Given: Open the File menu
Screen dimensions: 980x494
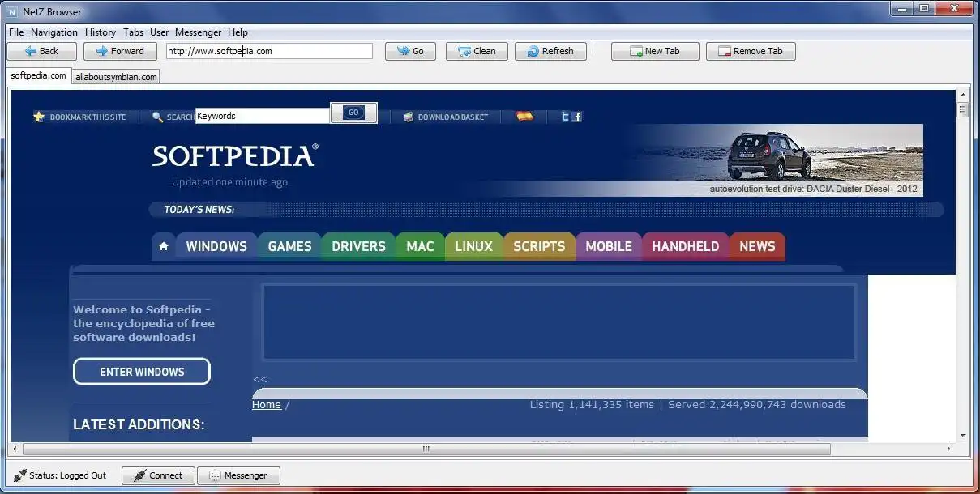Looking at the screenshot, I should tap(16, 32).
